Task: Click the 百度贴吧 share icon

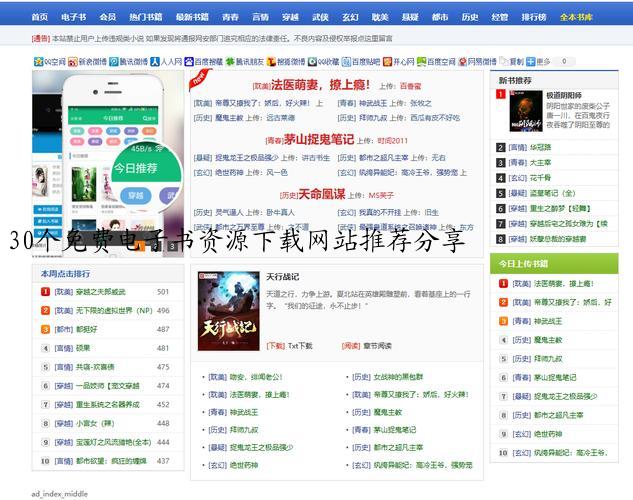Action: pos(346,62)
